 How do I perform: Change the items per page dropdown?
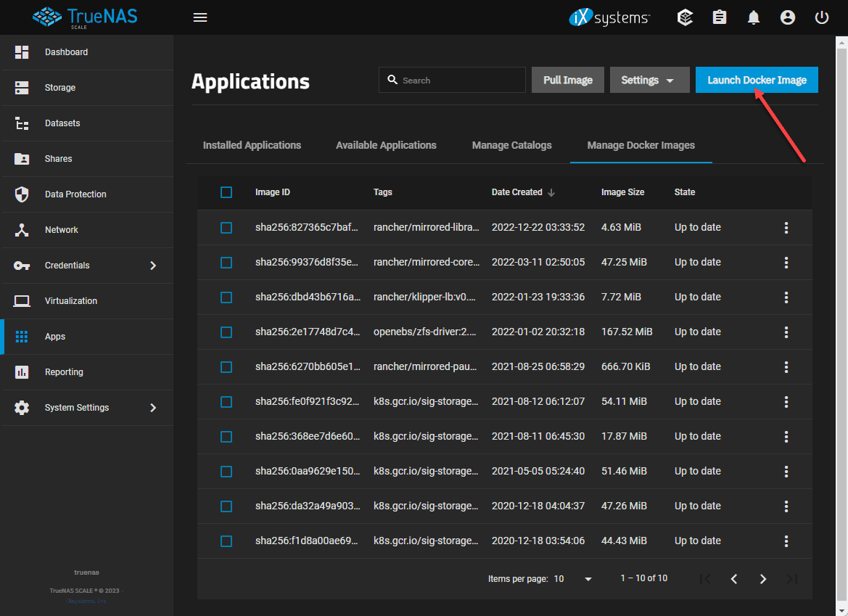coord(573,579)
